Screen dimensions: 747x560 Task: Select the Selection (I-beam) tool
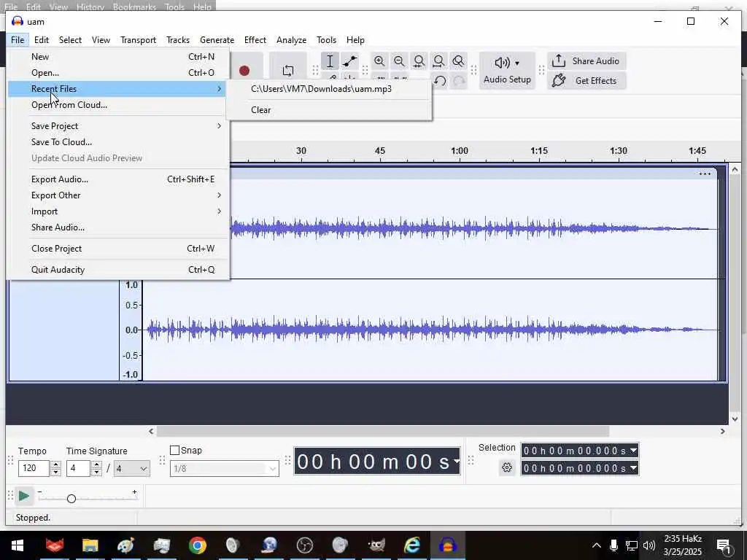330,61
